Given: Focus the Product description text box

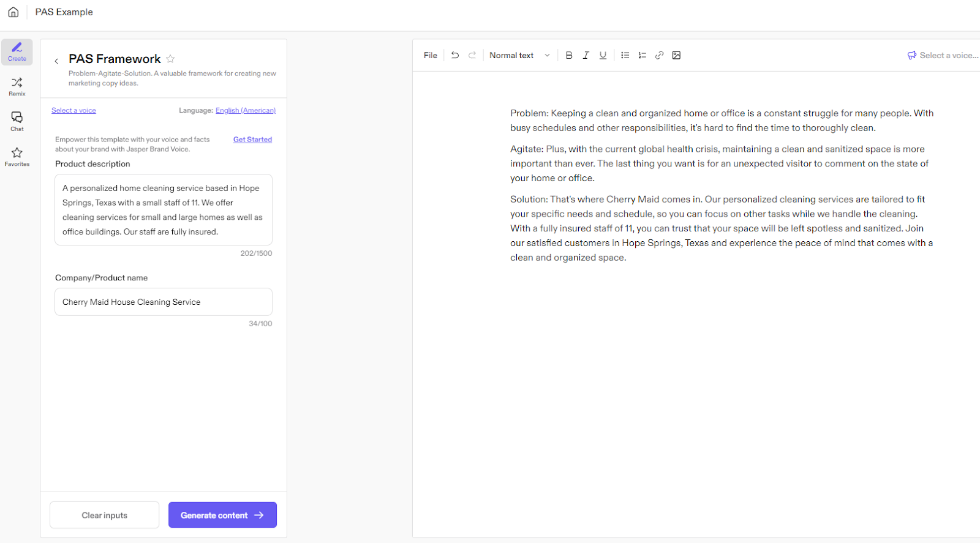Looking at the screenshot, I should tap(164, 210).
